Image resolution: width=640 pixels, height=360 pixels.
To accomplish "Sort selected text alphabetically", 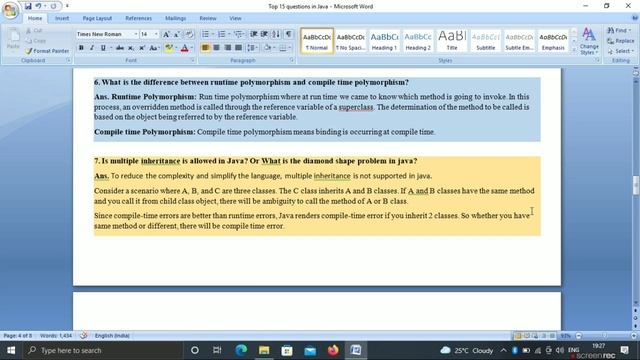I will coord(276,34).
